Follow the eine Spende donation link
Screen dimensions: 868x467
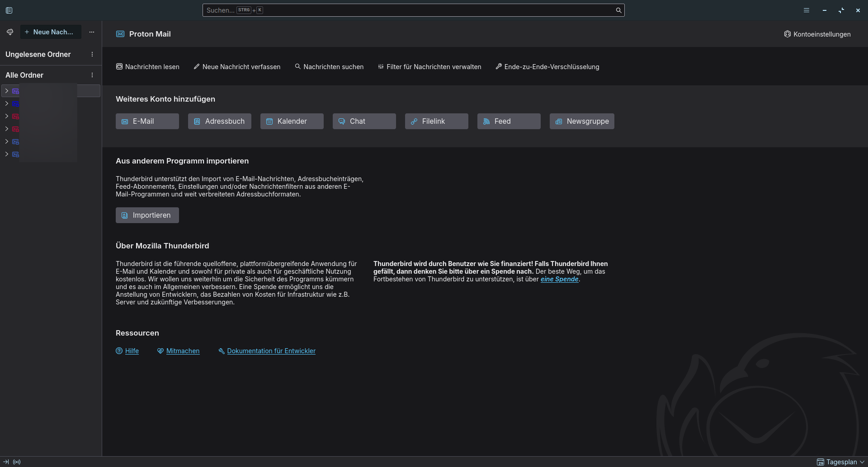pyautogui.click(x=560, y=279)
